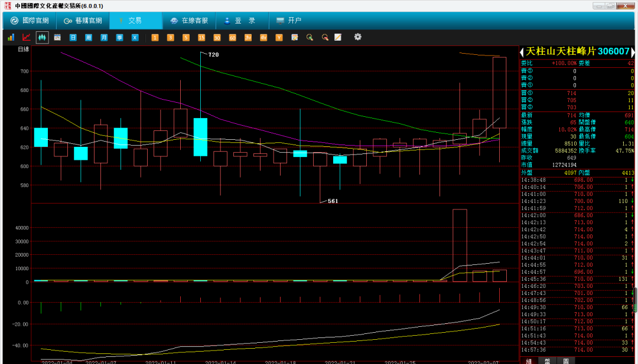Click the 日線 chart period label

(x=24, y=49)
